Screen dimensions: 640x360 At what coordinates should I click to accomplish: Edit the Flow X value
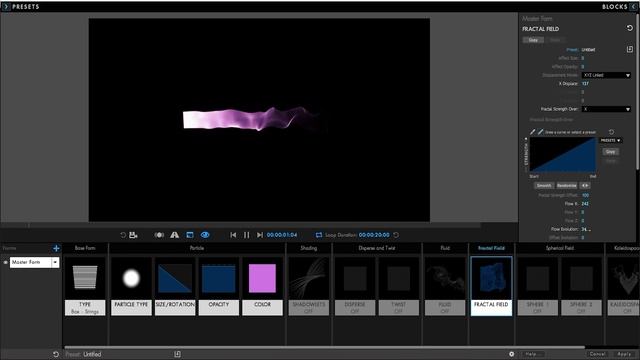point(585,204)
